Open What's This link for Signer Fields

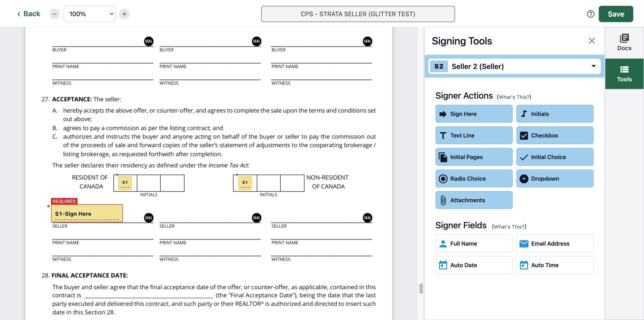coord(509,227)
